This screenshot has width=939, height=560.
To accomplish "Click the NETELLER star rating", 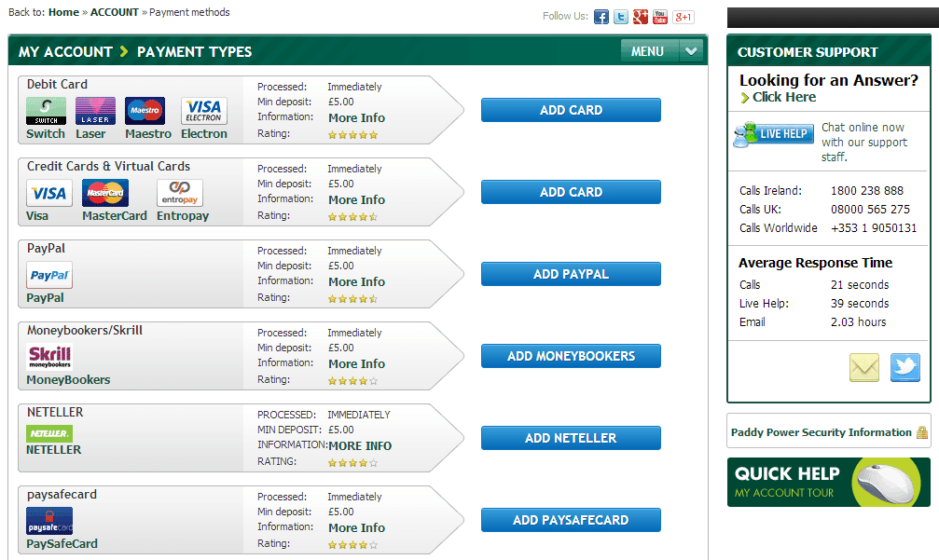I will coord(352,463).
